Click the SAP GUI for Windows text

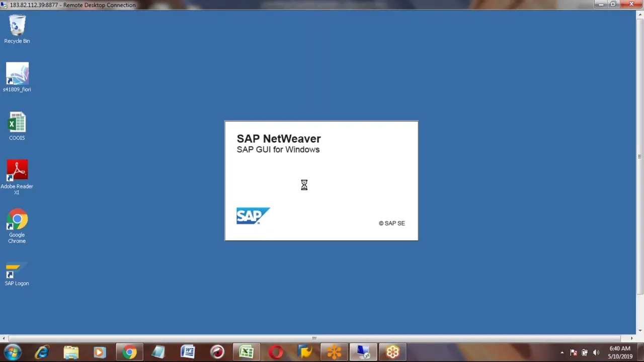[x=278, y=149]
